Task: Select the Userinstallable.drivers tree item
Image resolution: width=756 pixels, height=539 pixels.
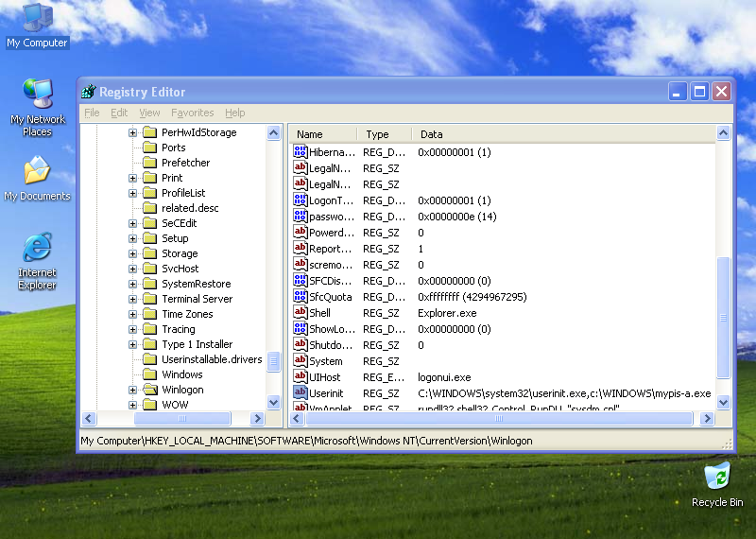Action: 212,359
